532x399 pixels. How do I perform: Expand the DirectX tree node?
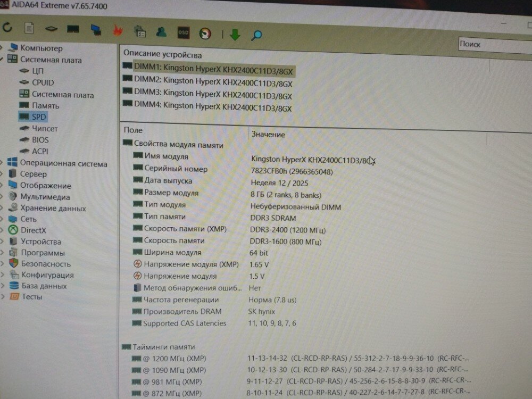(2, 230)
